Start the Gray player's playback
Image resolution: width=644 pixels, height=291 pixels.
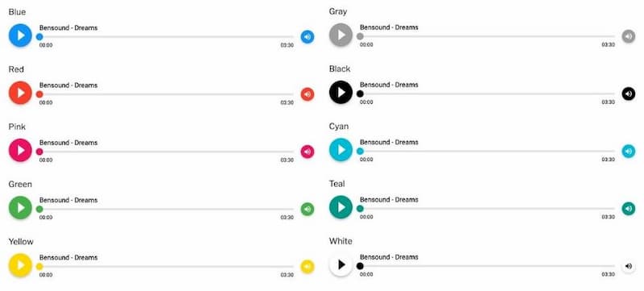click(x=341, y=35)
